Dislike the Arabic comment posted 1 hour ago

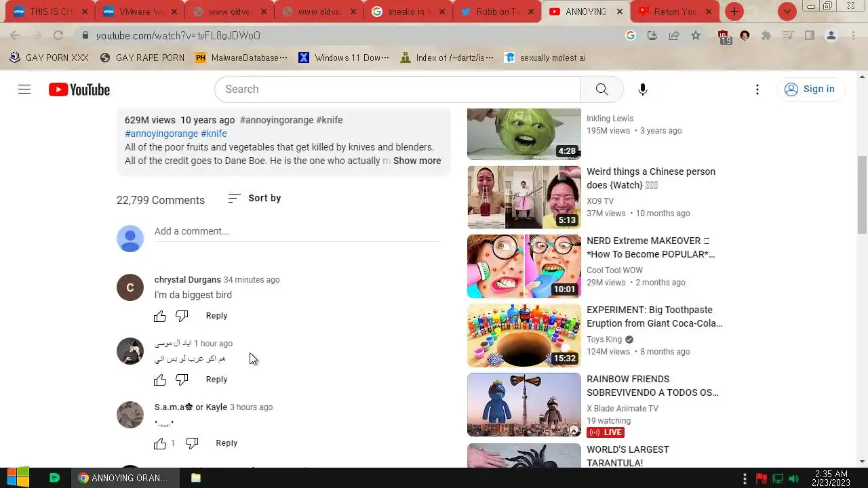(182, 380)
